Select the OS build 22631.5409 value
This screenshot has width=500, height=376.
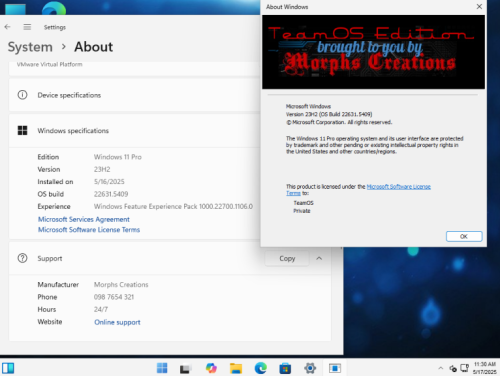point(111,194)
